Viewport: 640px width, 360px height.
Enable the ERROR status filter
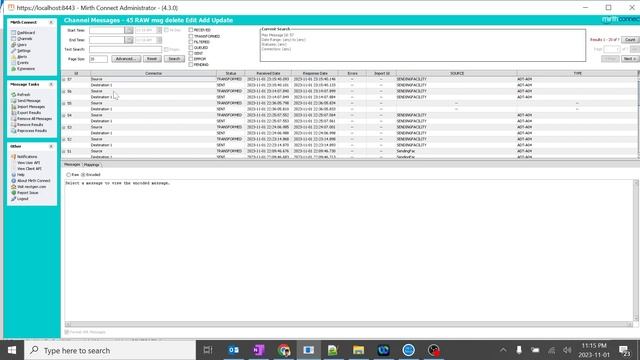pyautogui.click(x=191, y=59)
